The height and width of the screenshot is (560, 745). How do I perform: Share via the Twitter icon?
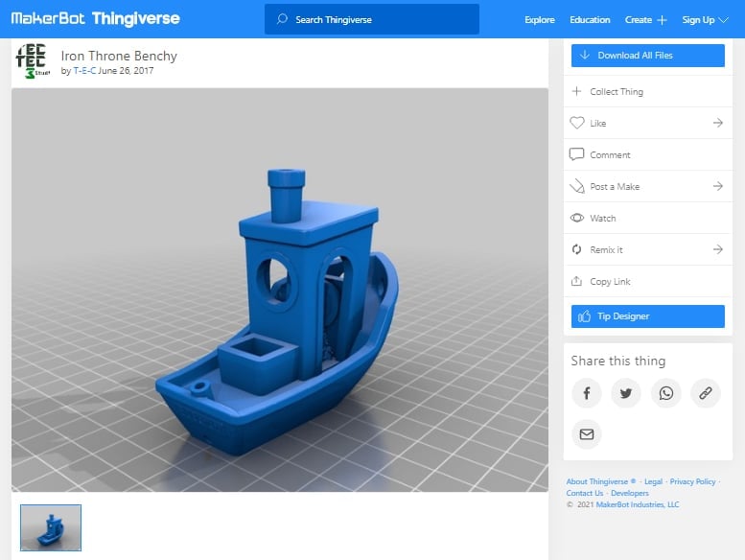tap(626, 393)
